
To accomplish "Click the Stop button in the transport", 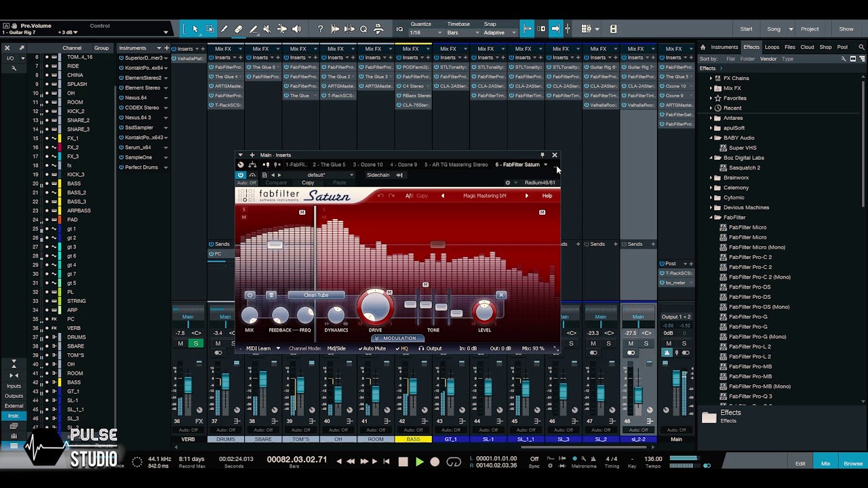I will (x=403, y=462).
